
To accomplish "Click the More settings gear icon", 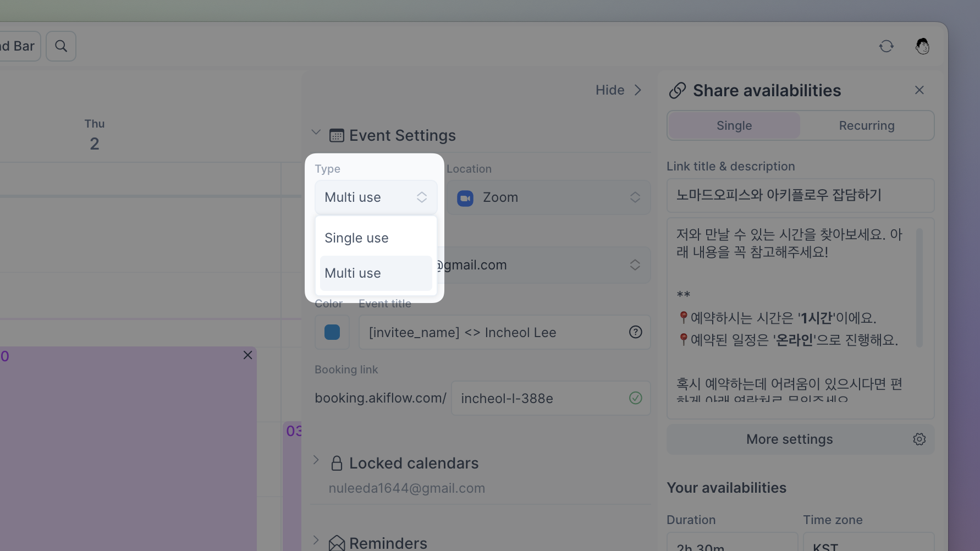I will pos(919,439).
